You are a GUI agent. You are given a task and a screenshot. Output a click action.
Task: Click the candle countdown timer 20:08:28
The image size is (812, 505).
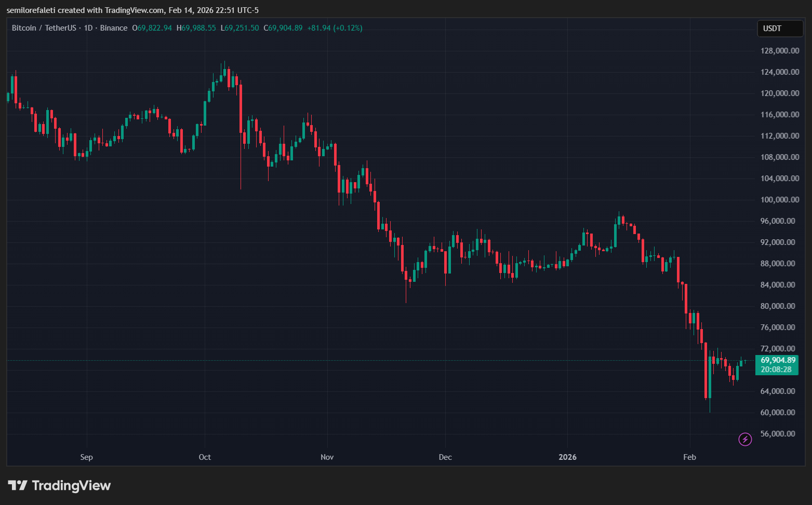(776, 370)
